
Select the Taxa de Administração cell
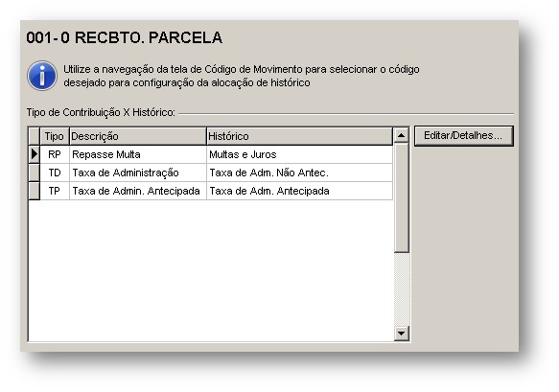tap(138, 173)
